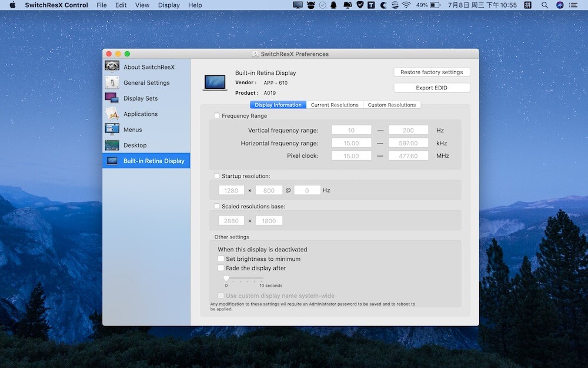
Task: Click the Vendor value APP - 610
Action: coord(276,82)
